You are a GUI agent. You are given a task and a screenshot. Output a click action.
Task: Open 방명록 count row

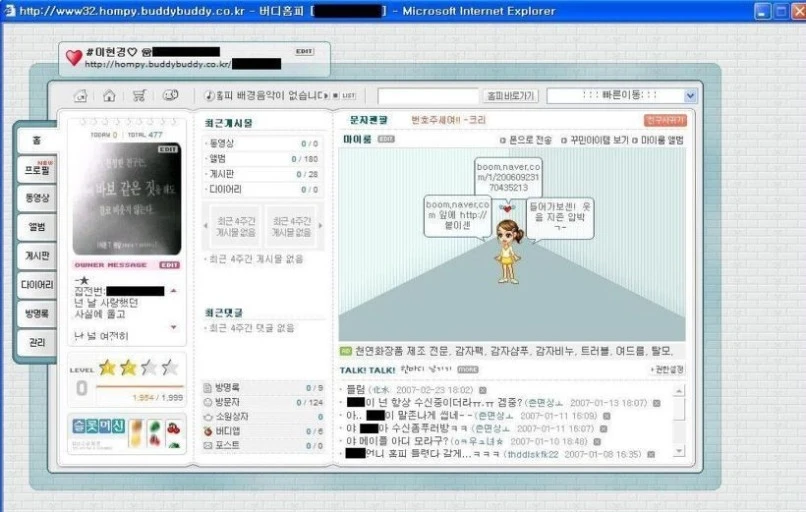tap(263, 388)
